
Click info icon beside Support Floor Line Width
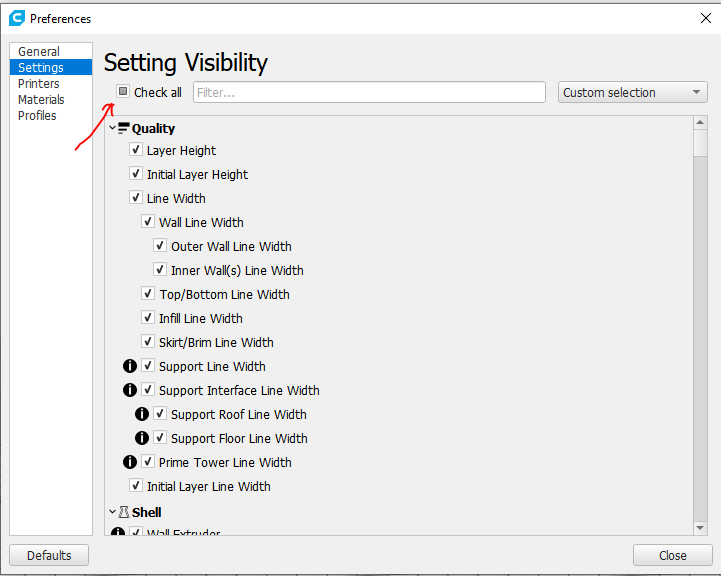pyautogui.click(x=142, y=439)
